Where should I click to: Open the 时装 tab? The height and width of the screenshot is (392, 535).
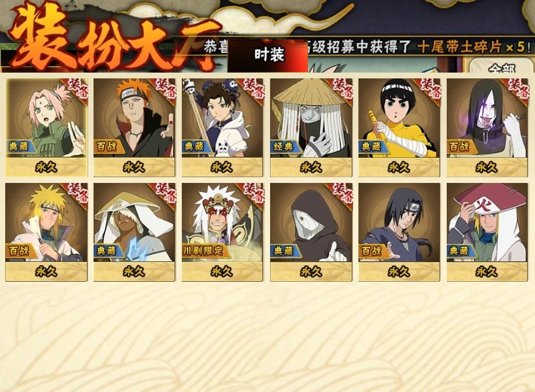(x=268, y=55)
